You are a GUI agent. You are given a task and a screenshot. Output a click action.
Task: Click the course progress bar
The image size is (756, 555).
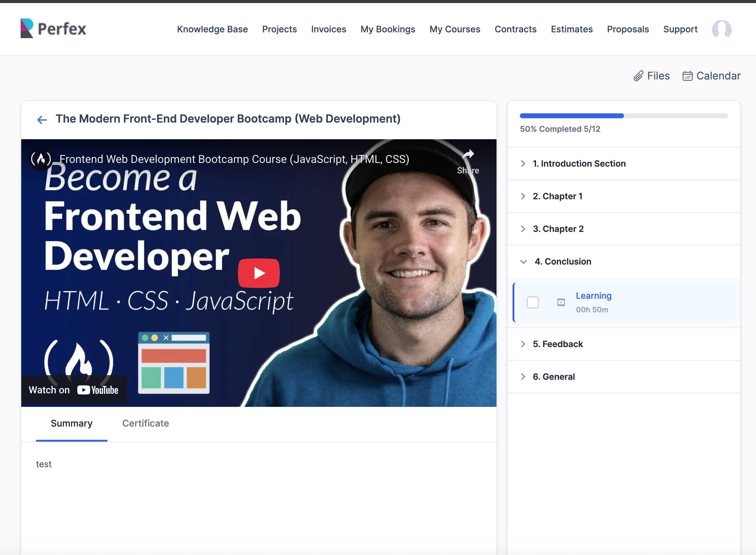pos(623,116)
